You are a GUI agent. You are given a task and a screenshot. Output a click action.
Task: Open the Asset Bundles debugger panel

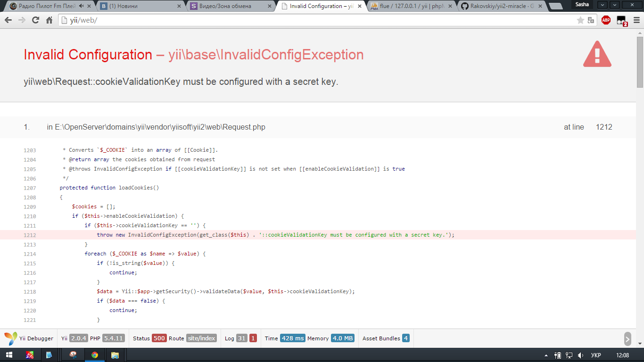click(385, 338)
